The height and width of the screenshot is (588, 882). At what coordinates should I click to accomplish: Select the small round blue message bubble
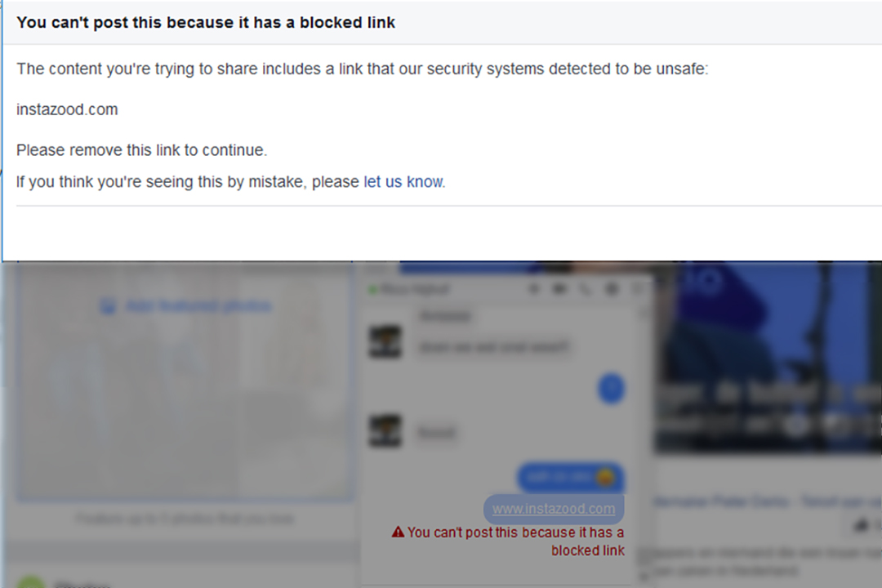[x=611, y=388]
